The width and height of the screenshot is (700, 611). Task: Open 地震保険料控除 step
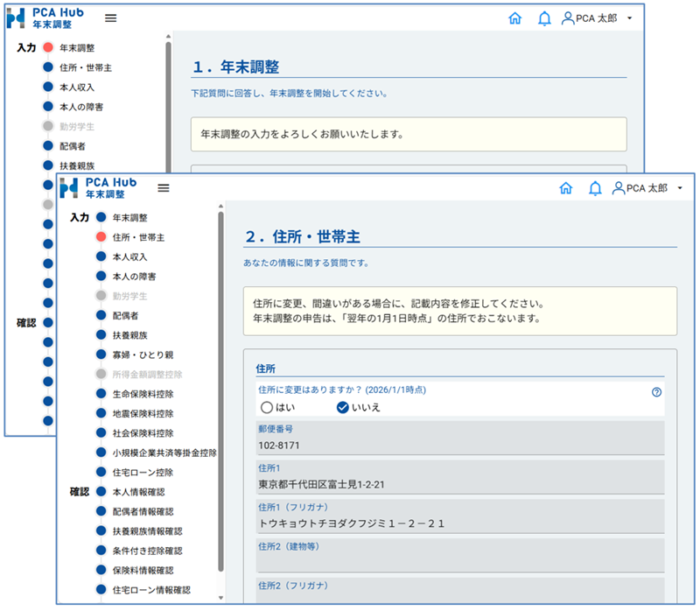[143, 414]
